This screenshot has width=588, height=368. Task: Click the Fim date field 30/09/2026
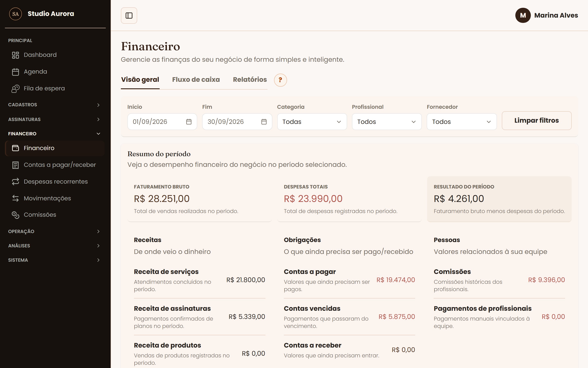pos(237,122)
